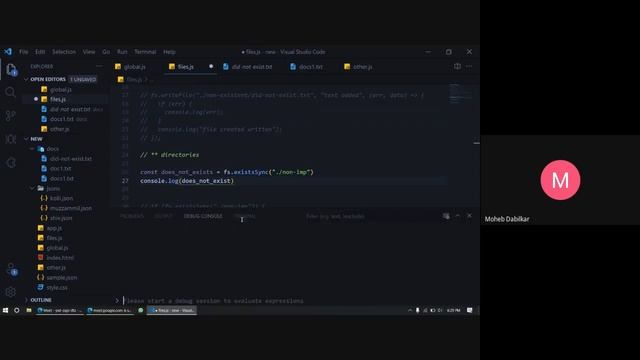Open the Extensions view
This screenshot has height=360, width=640.
point(11,162)
